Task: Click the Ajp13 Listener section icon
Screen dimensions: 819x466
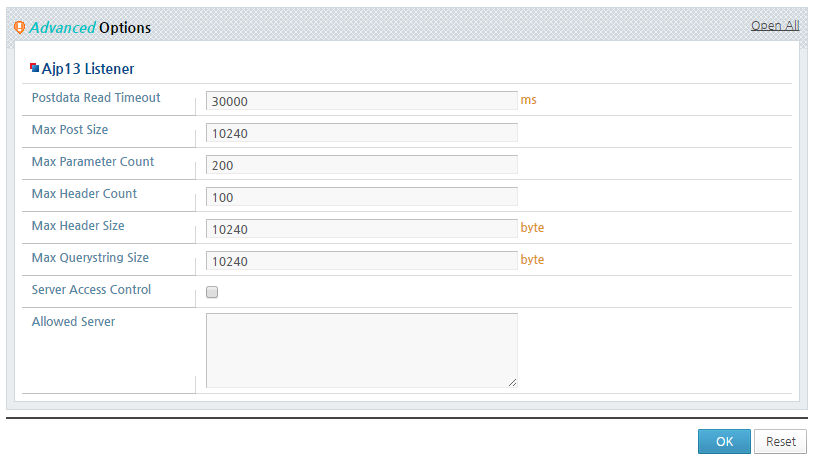Action: click(x=34, y=67)
